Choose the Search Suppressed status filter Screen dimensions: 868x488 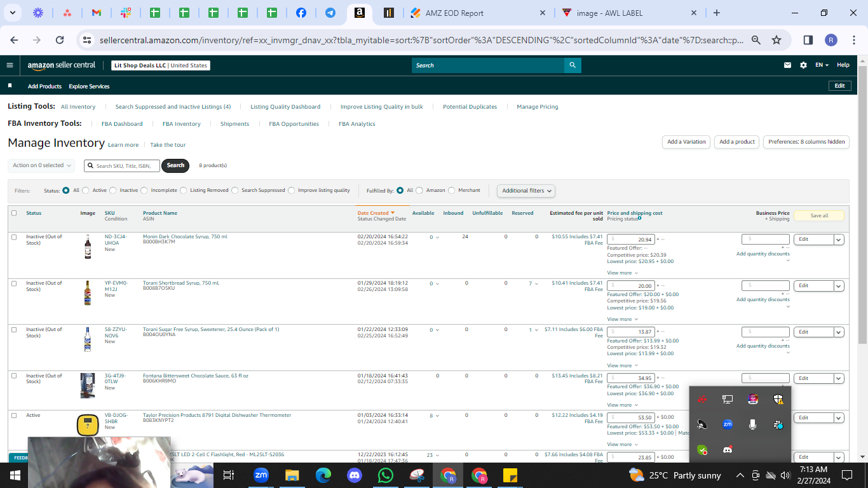(x=235, y=190)
